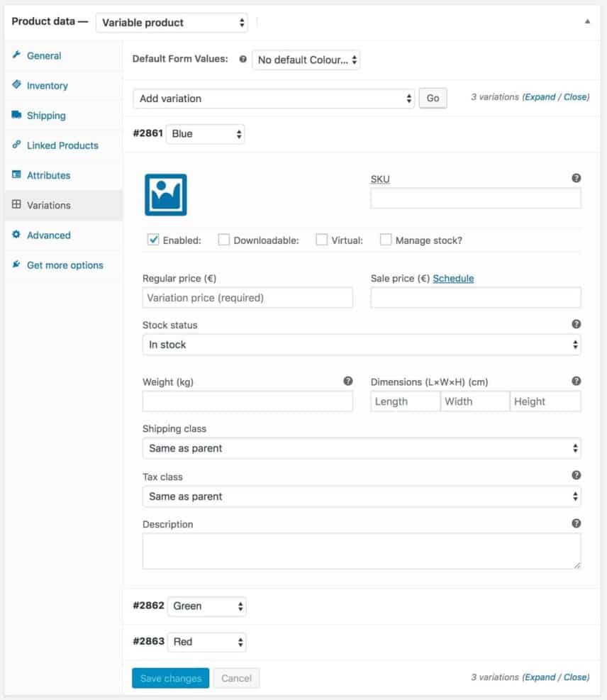
Task: Click the Variations grid icon
Action: [16, 205]
